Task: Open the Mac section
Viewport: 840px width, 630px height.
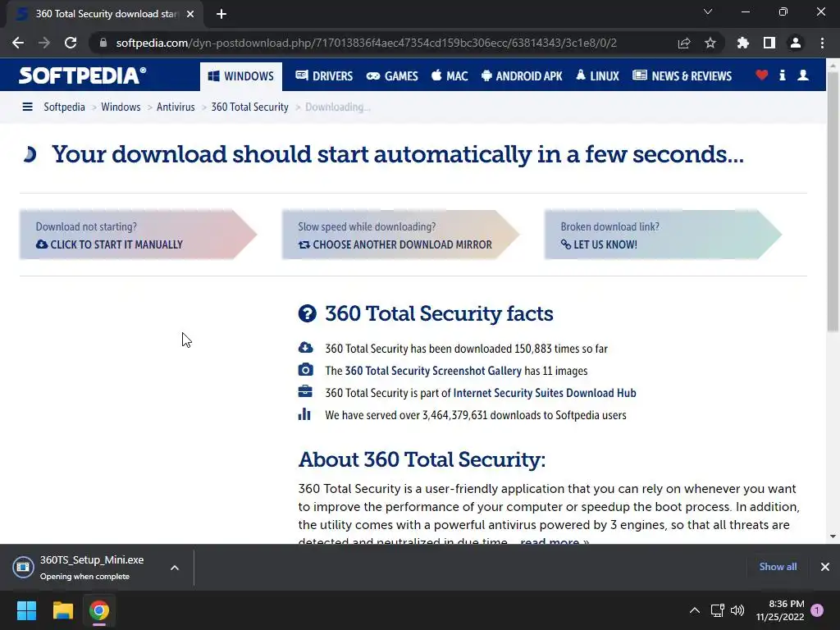Action: click(450, 76)
